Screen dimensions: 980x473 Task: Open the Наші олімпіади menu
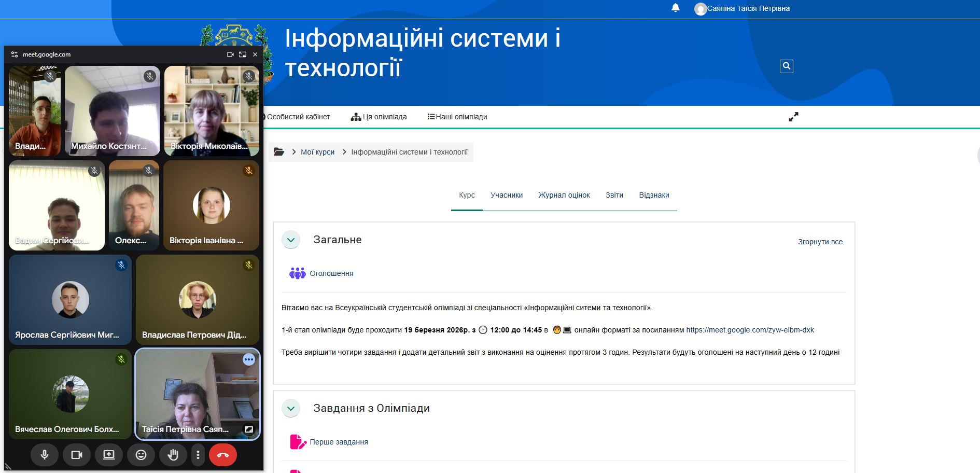pos(457,117)
